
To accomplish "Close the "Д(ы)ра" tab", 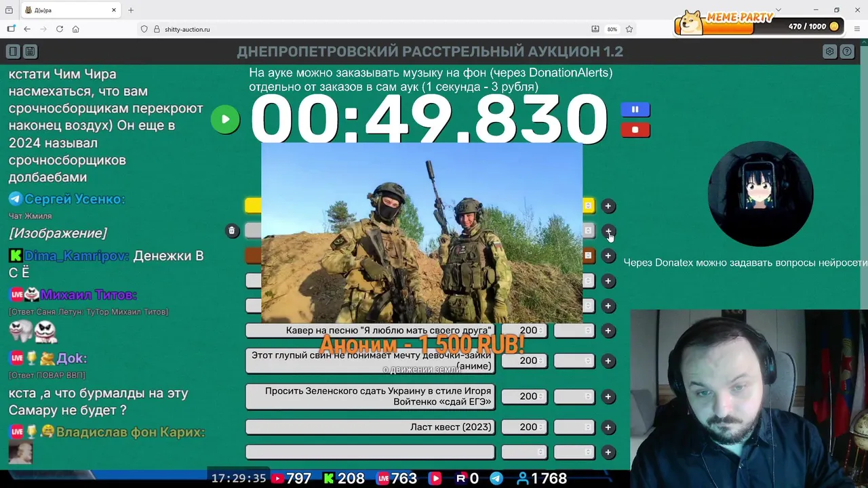I will coord(114,10).
